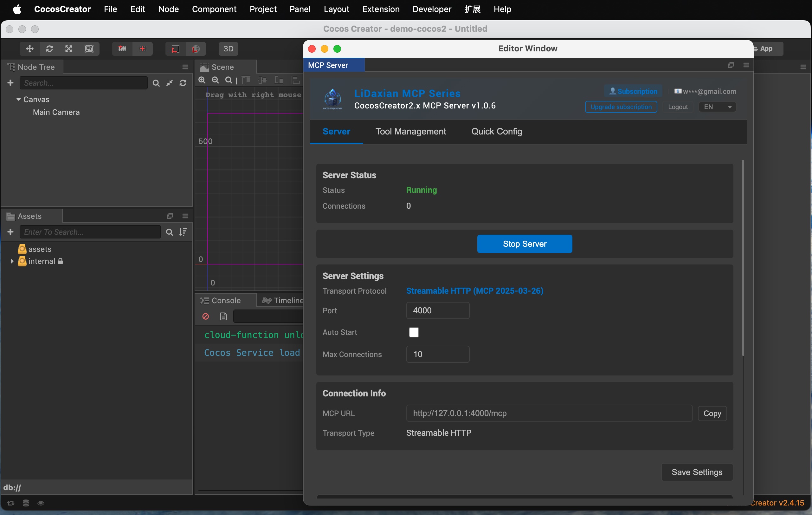Viewport: 812px width, 515px height.
Task: Toggle the 3D scene view button
Action: point(228,49)
